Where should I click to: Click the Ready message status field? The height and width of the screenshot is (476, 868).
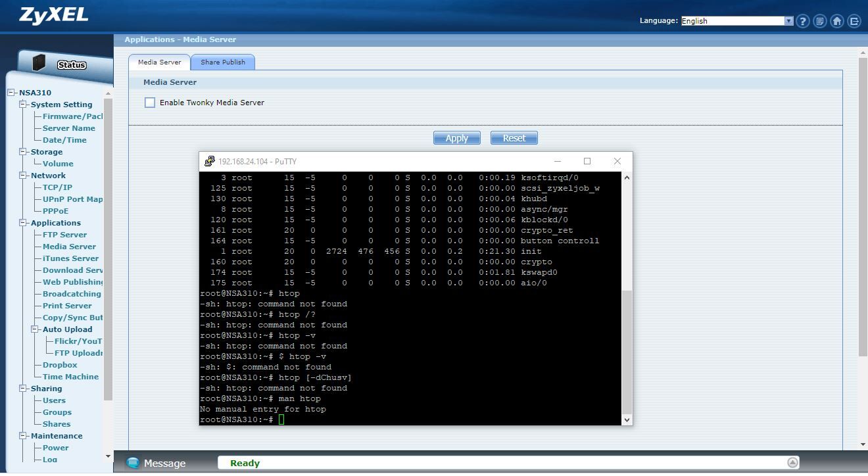[509, 463]
